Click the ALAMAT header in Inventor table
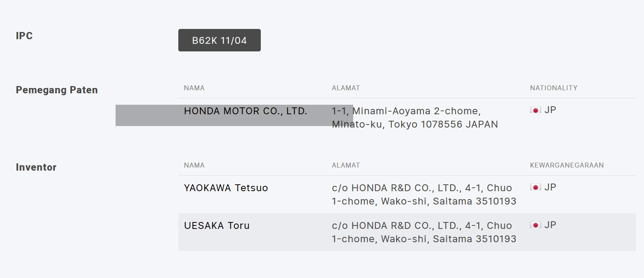Image resolution: width=644 pixels, height=278 pixels. [346, 165]
